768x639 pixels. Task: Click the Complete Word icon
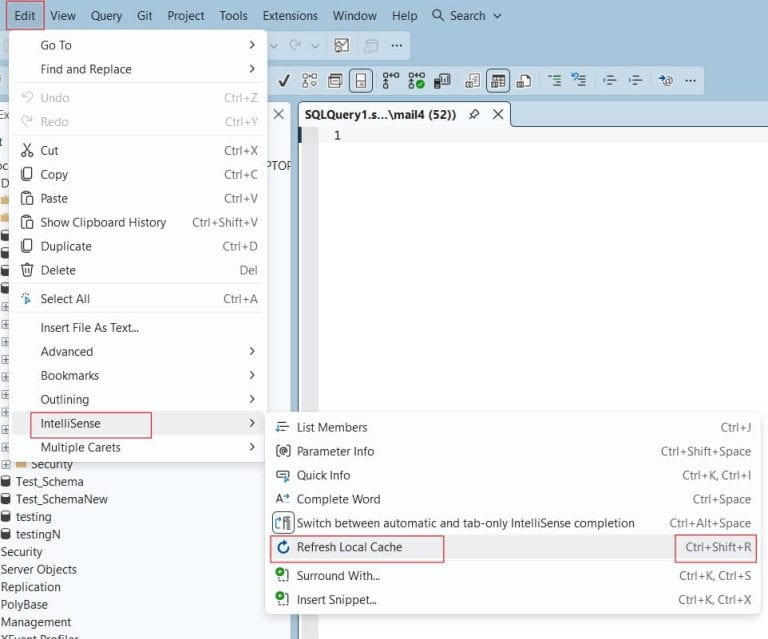click(283, 498)
